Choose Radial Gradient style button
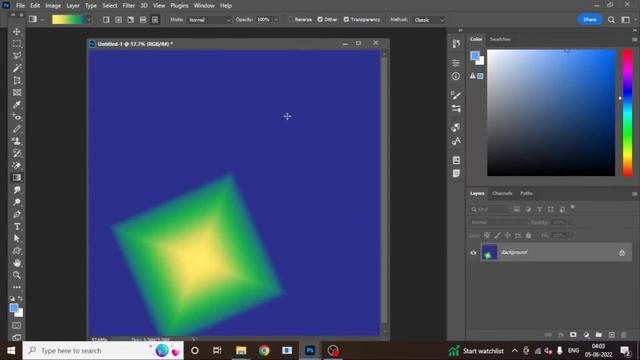Image resolution: width=640 pixels, height=360 pixels. pos(118,20)
